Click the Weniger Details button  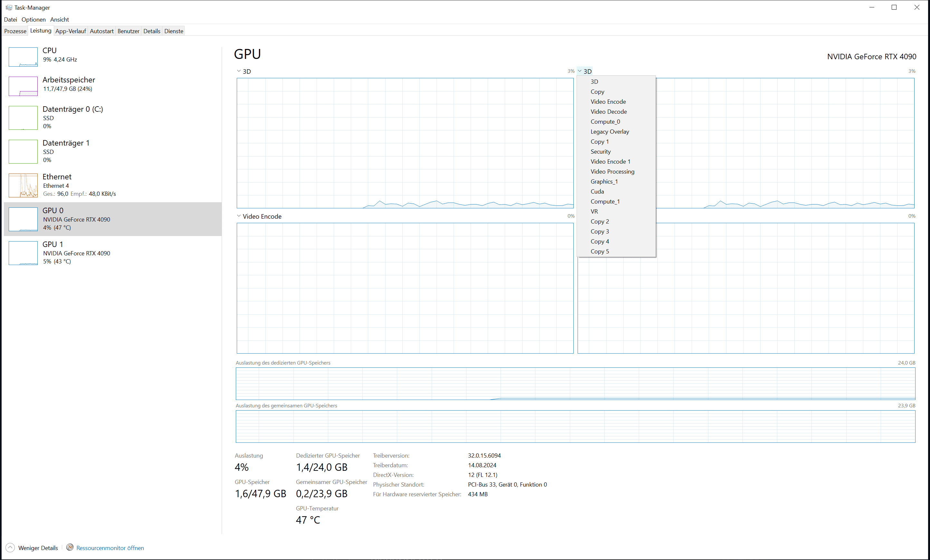point(38,548)
